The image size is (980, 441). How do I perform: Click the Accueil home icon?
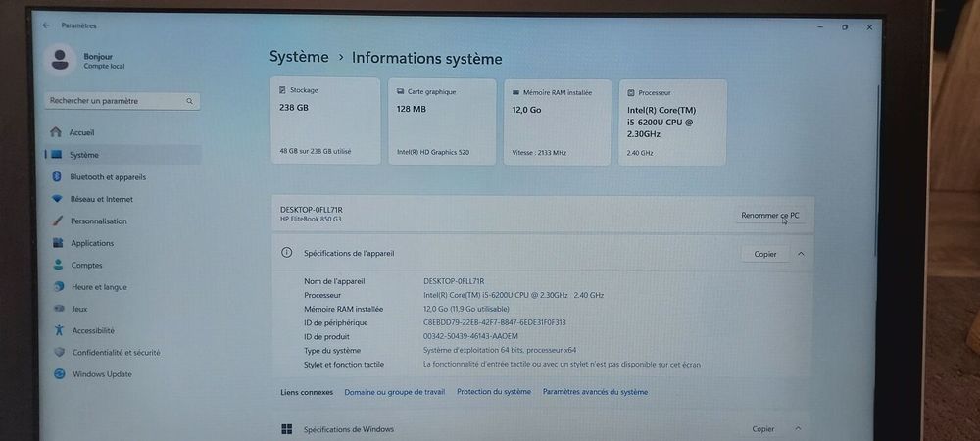(x=56, y=132)
